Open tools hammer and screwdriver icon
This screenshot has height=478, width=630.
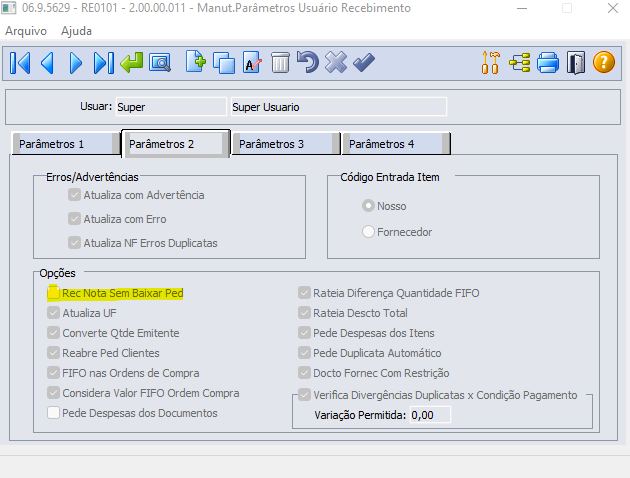coord(491,63)
